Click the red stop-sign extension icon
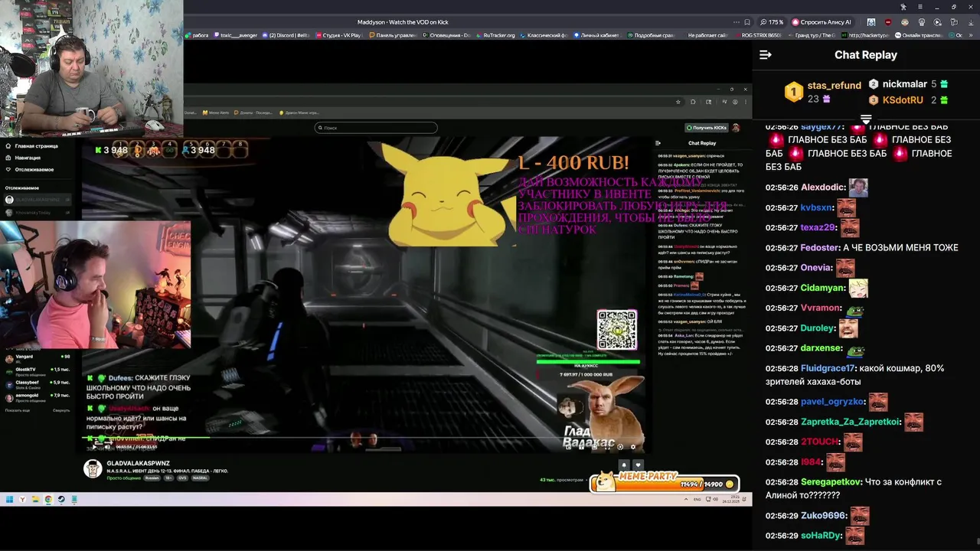Viewport: 980px width, 551px height. (x=887, y=22)
